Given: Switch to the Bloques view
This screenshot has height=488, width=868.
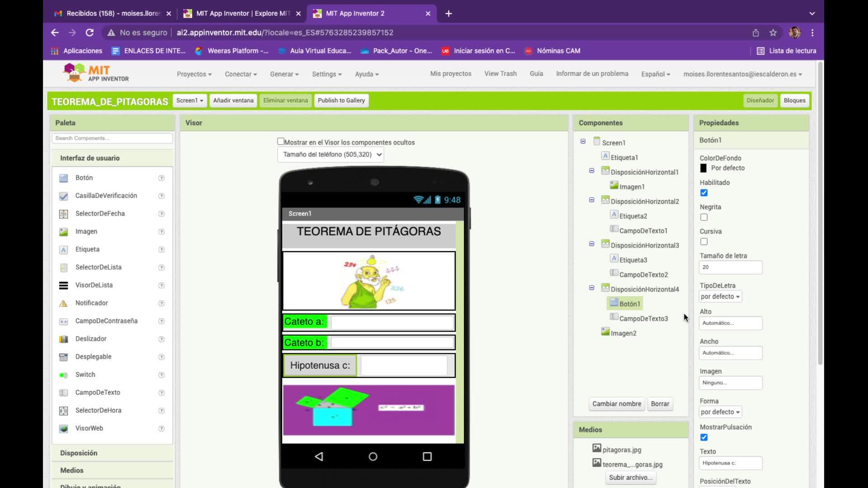Looking at the screenshot, I should [794, 100].
